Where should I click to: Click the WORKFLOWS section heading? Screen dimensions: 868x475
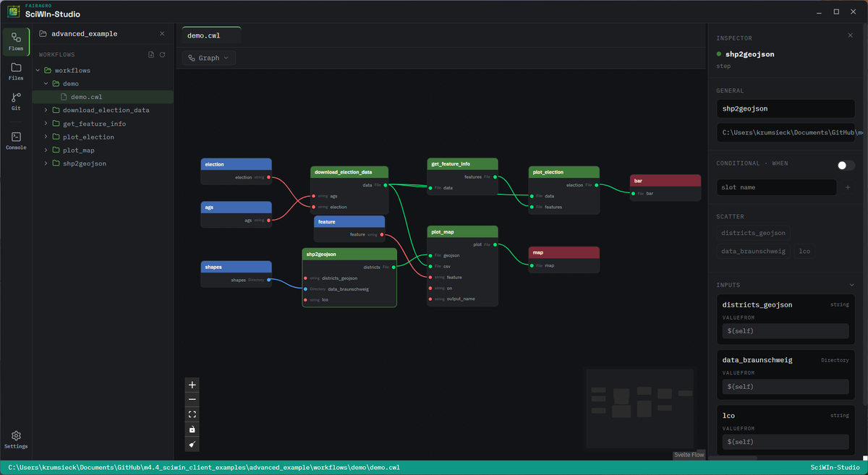point(56,55)
